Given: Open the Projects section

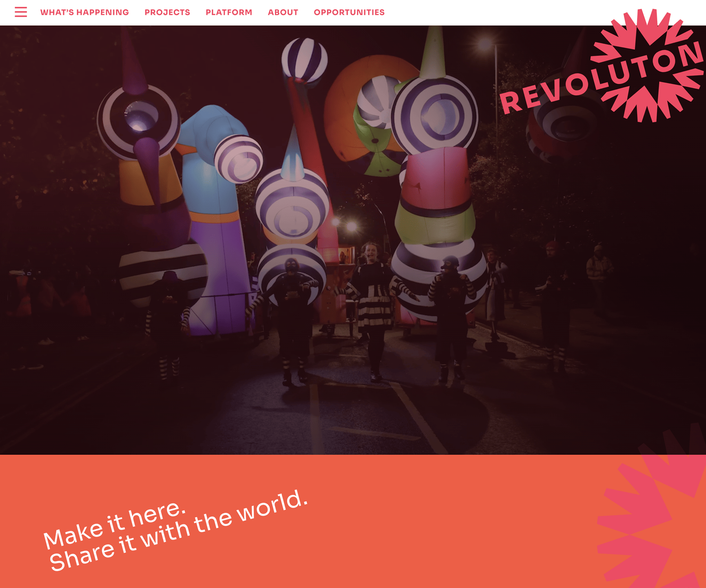Looking at the screenshot, I should click(x=167, y=13).
